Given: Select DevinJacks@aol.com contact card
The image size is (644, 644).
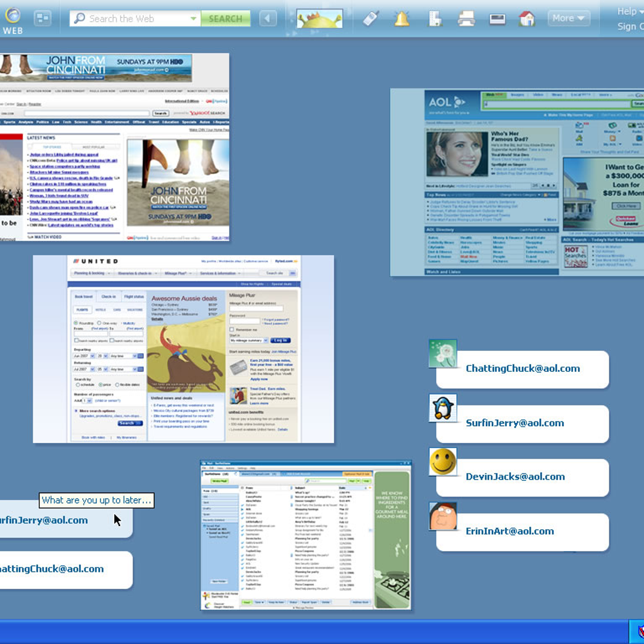Looking at the screenshot, I should click(523, 477).
